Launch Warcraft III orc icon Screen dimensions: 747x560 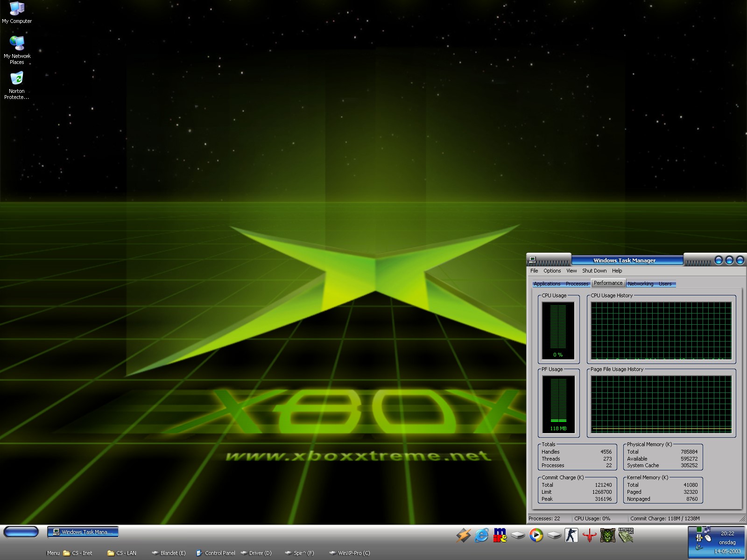pos(607,535)
